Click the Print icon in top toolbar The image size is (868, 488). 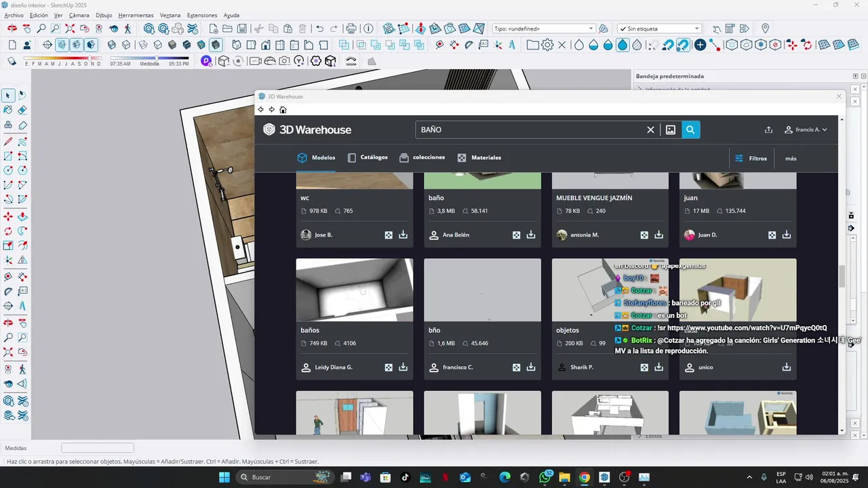pos(351,28)
